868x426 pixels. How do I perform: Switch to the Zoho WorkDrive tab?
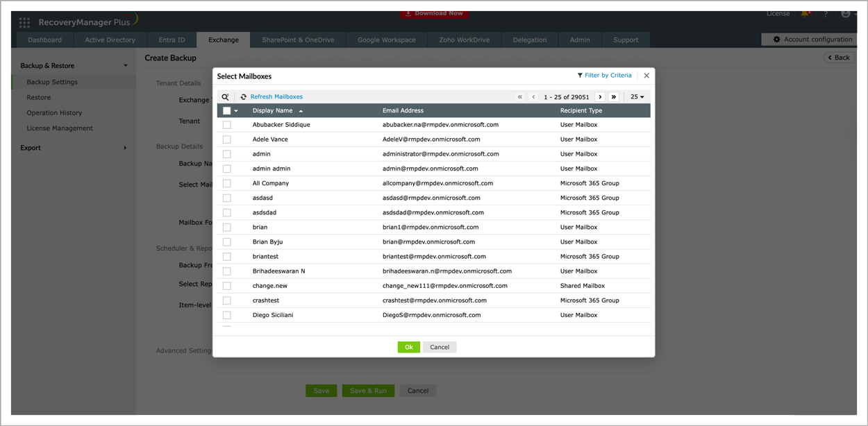[x=464, y=40]
